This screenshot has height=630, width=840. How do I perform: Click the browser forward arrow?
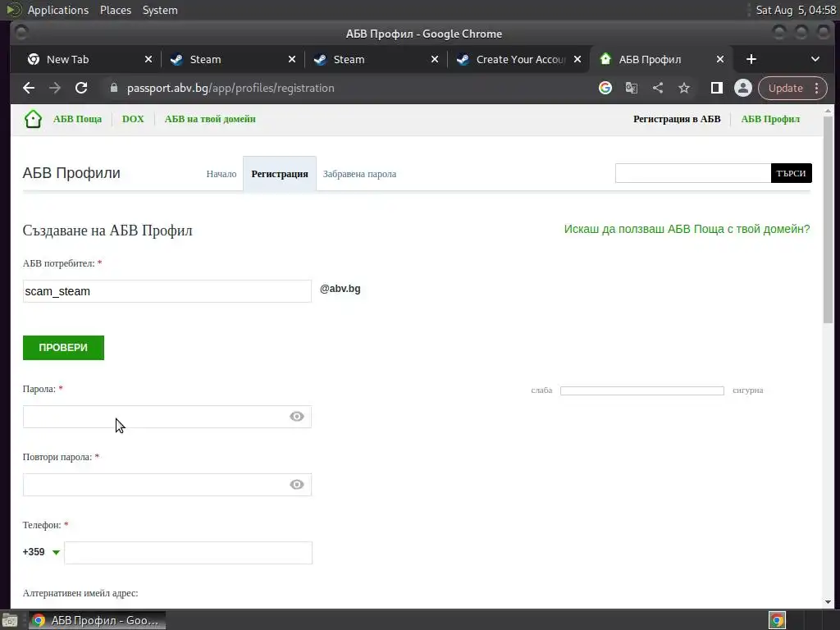coord(55,88)
